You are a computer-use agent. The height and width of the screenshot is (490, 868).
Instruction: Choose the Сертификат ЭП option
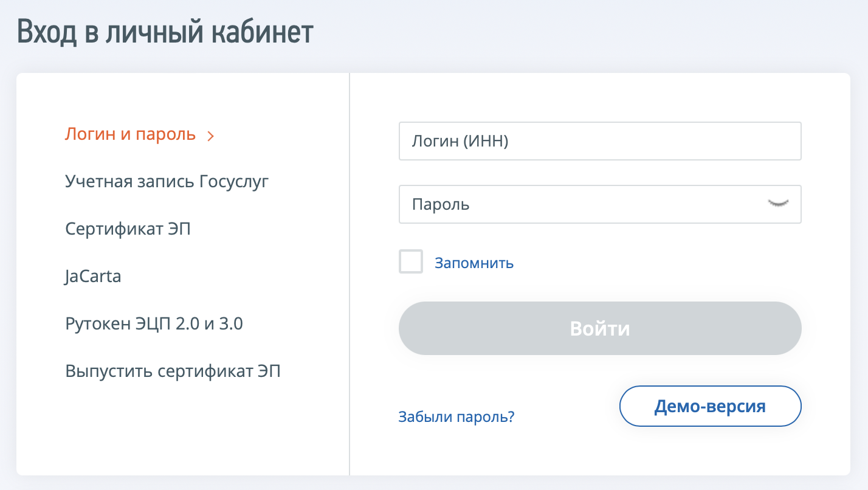tap(128, 229)
